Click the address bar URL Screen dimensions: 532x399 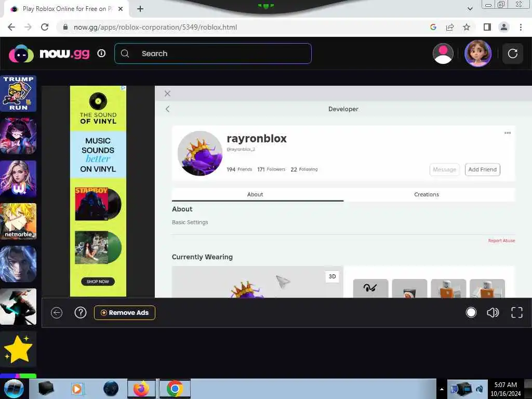pyautogui.click(x=155, y=27)
